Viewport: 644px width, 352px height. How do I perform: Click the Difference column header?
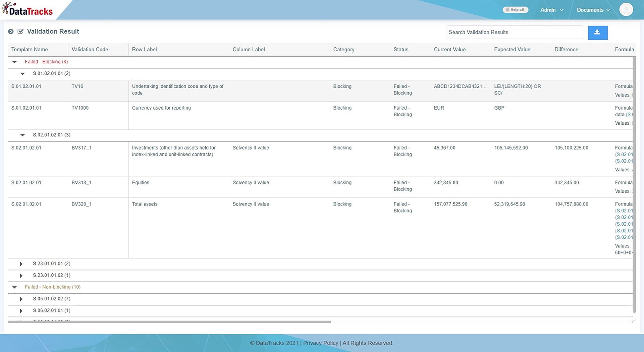(x=566, y=49)
